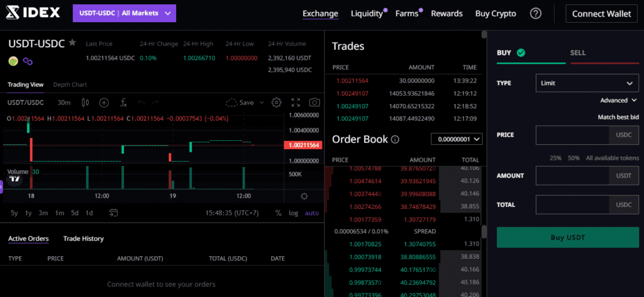This screenshot has height=297, width=644.
Task: Click the red 1.00211564 price label on axis
Action: 303,145
